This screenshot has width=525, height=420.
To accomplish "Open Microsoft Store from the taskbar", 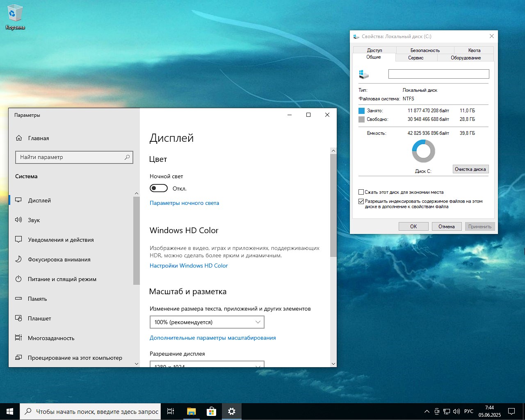I will [x=211, y=411].
